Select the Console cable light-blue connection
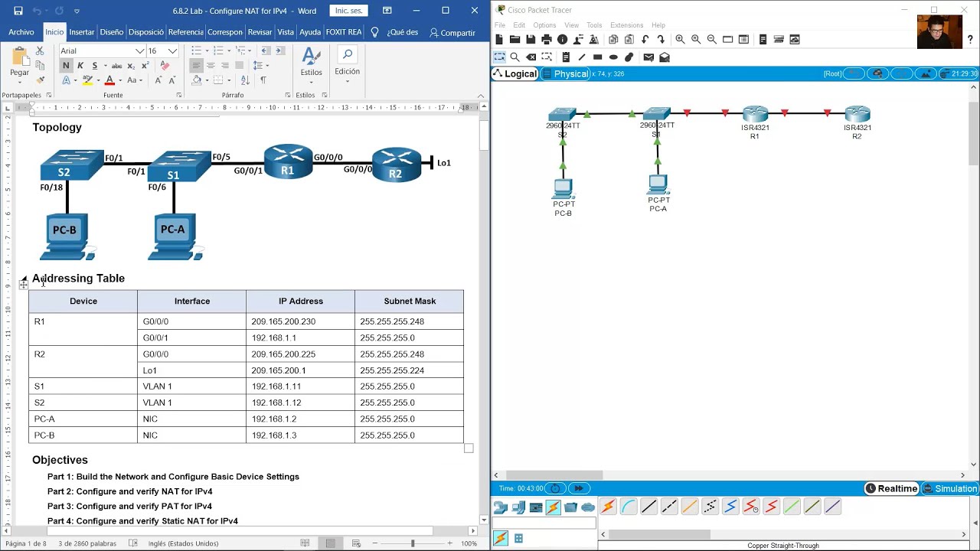This screenshot has width=980, height=551. pyautogui.click(x=629, y=507)
